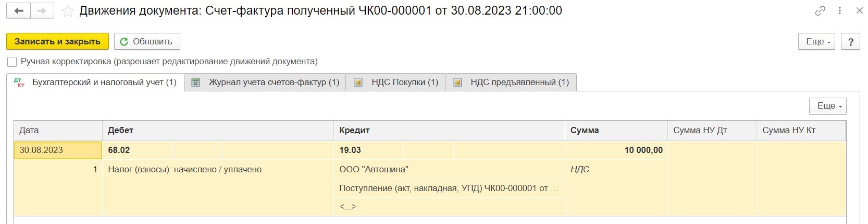Close the document movements window
Image resolution: width=868 pixels, height=224 pixels.
[x=859, y=10]
